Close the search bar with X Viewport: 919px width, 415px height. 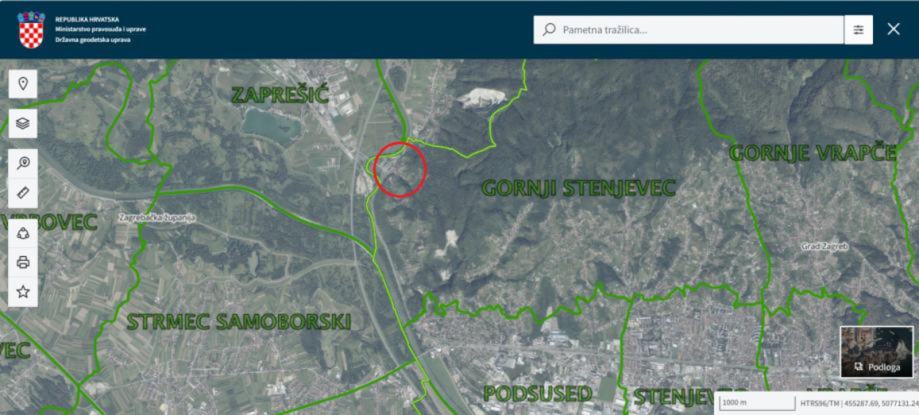click(x=893, y=29)
